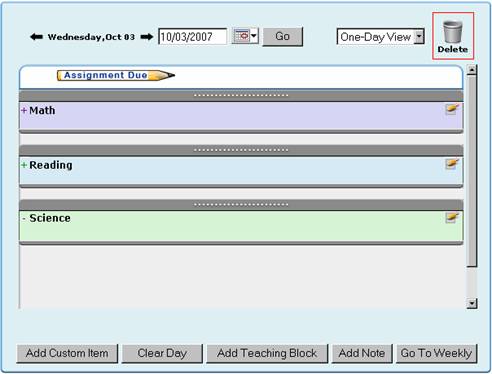The height and width of the screenshot is (374, 492).
Task: Collapse the Science block minus sign
Action: 24,219
